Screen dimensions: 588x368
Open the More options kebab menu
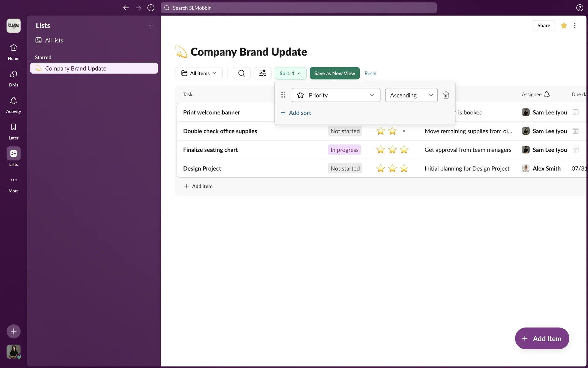[575, 25]
